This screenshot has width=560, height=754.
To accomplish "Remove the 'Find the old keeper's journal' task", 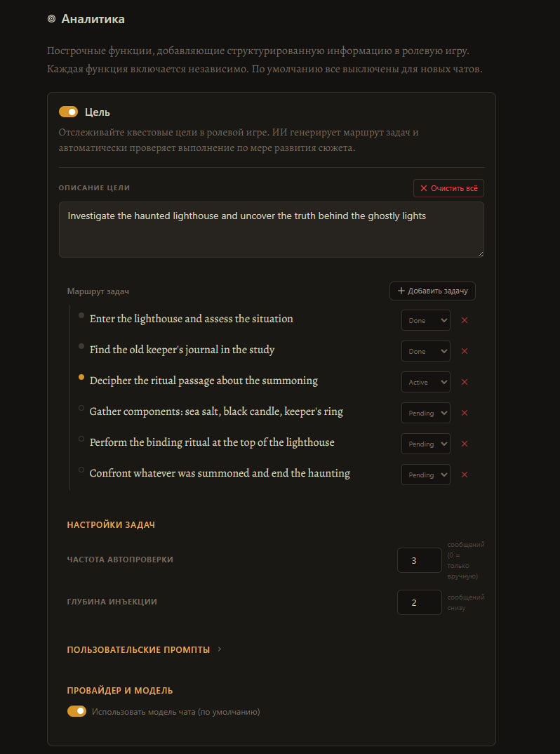I will [x=465, y=351].
